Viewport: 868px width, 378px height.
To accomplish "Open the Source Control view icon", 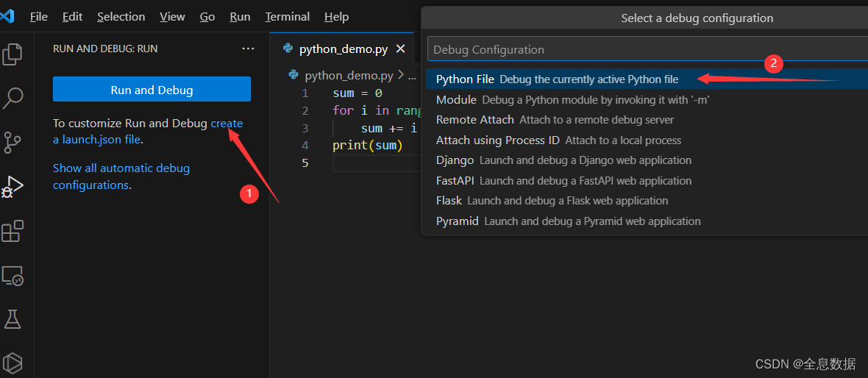I will (x=13, y=142).
